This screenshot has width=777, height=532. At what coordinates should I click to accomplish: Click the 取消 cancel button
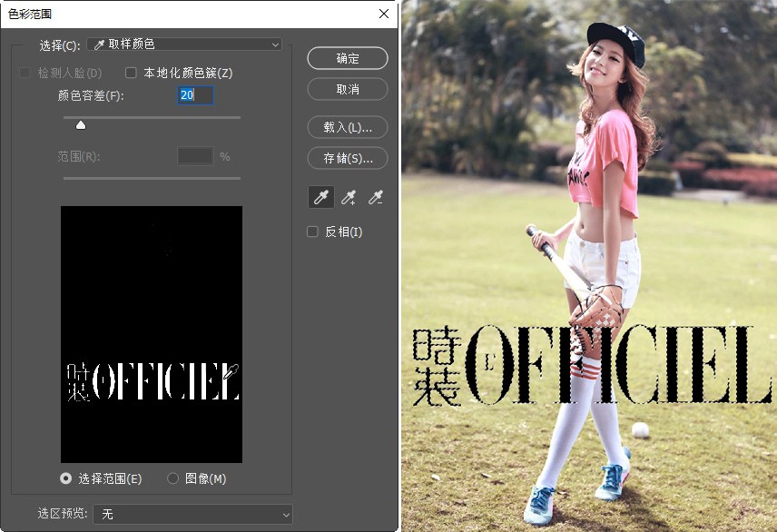click(x=348, y=89)
